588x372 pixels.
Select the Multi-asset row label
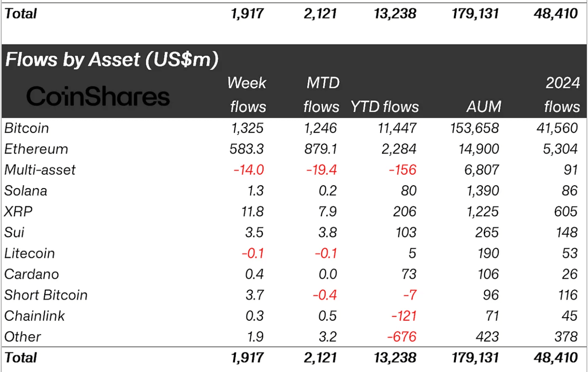point(40,170)
